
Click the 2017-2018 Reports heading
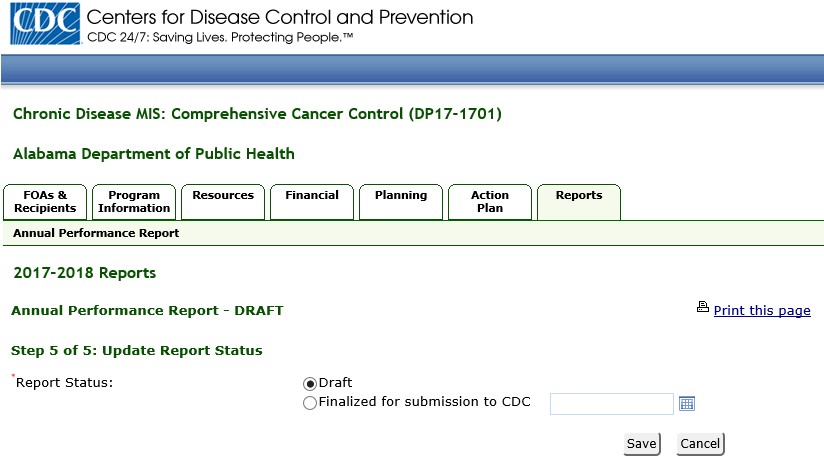point(85,273)
